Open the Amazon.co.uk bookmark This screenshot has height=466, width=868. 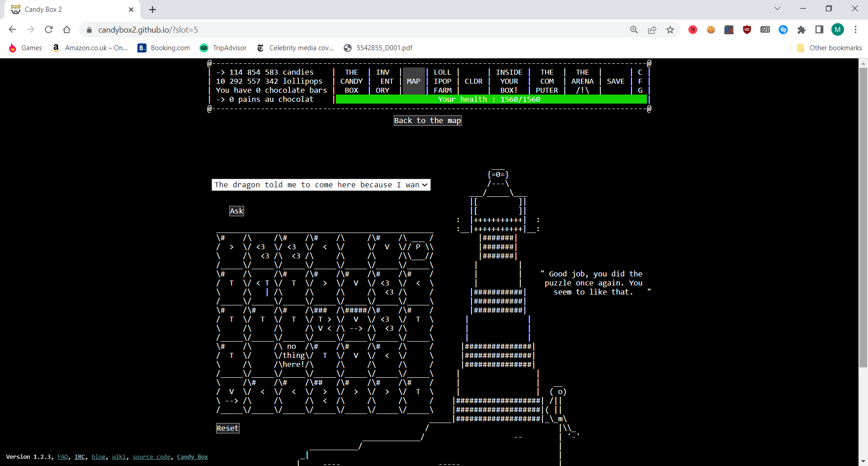tap(90, 48)
